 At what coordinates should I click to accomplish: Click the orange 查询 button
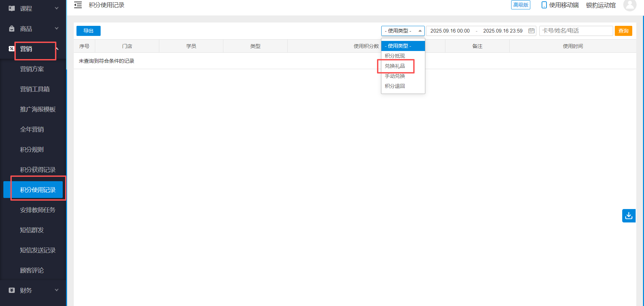[623, 31]
